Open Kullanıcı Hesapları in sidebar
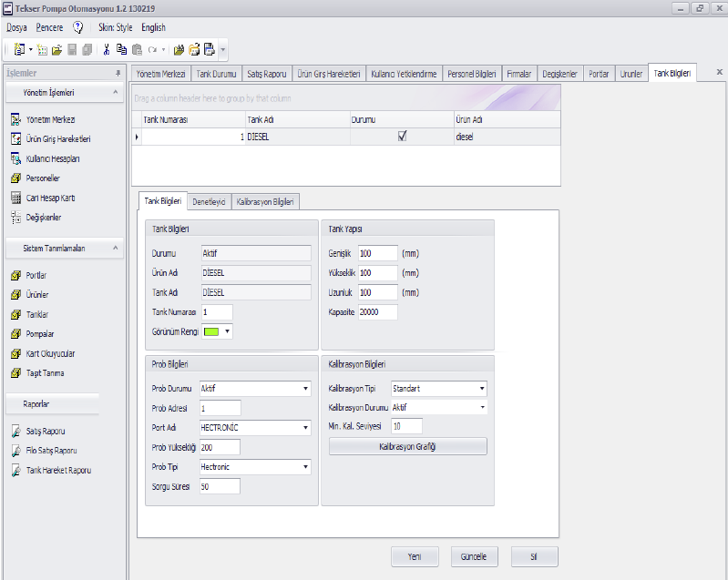The width and height of the screenshot is (728, 580). [x=53, y=158]
